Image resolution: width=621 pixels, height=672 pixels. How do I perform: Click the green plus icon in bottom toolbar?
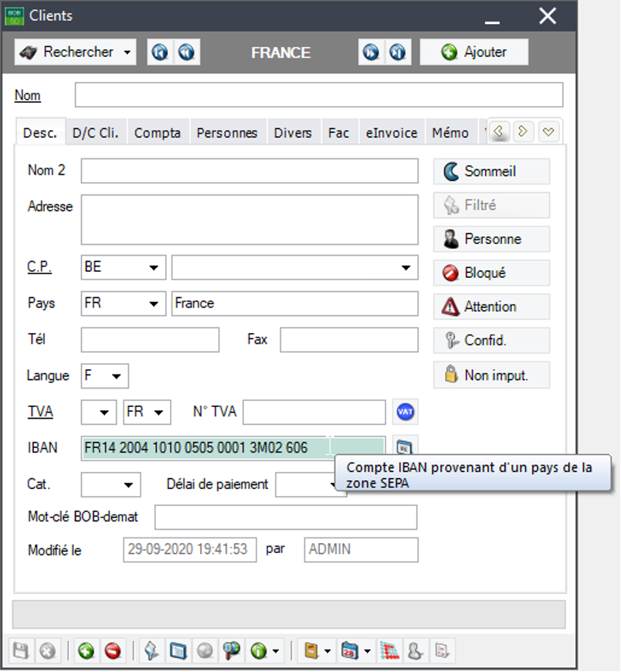pyautogui.click(x=86, y=651)
